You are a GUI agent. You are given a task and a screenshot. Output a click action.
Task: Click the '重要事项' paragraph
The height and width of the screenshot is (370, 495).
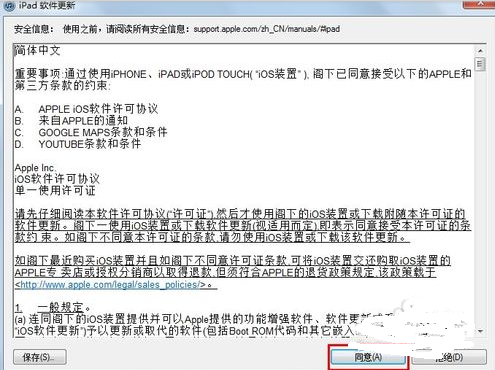pos(243,80)
